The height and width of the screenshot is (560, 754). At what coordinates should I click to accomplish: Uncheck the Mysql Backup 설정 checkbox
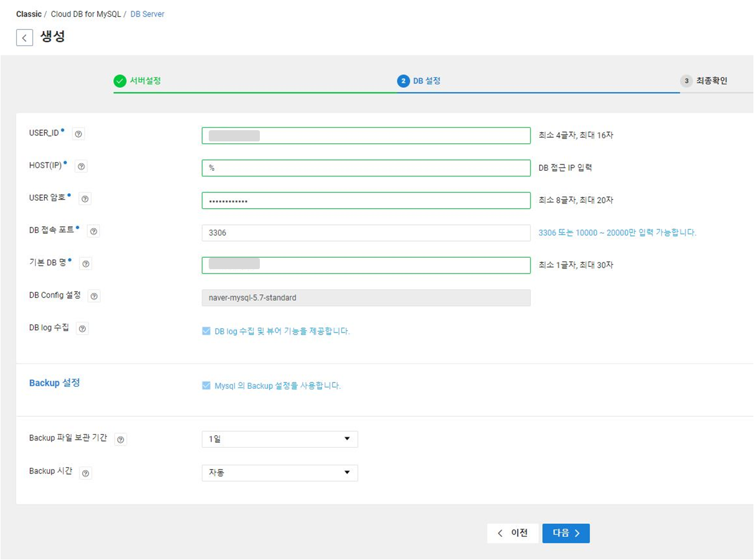click(206, 386)
